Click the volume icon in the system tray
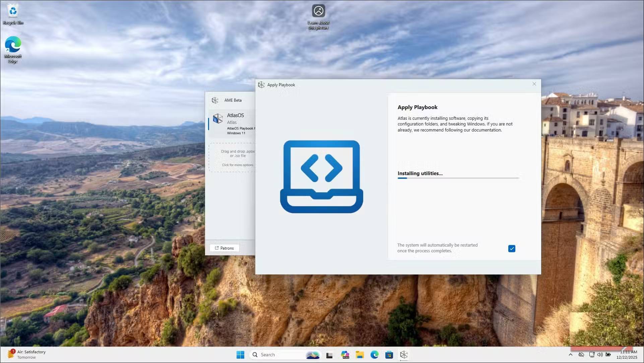 (600, 355)
